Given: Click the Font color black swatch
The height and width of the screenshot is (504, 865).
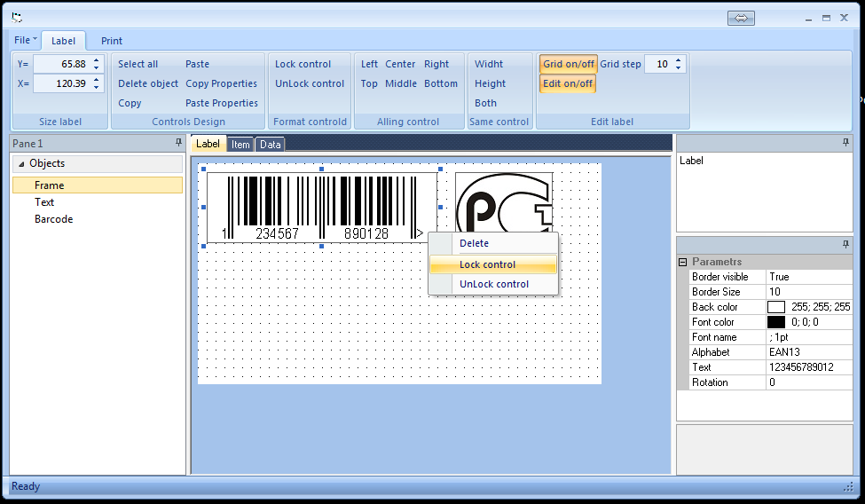Looking at the screenshot, I should point(775,322).
